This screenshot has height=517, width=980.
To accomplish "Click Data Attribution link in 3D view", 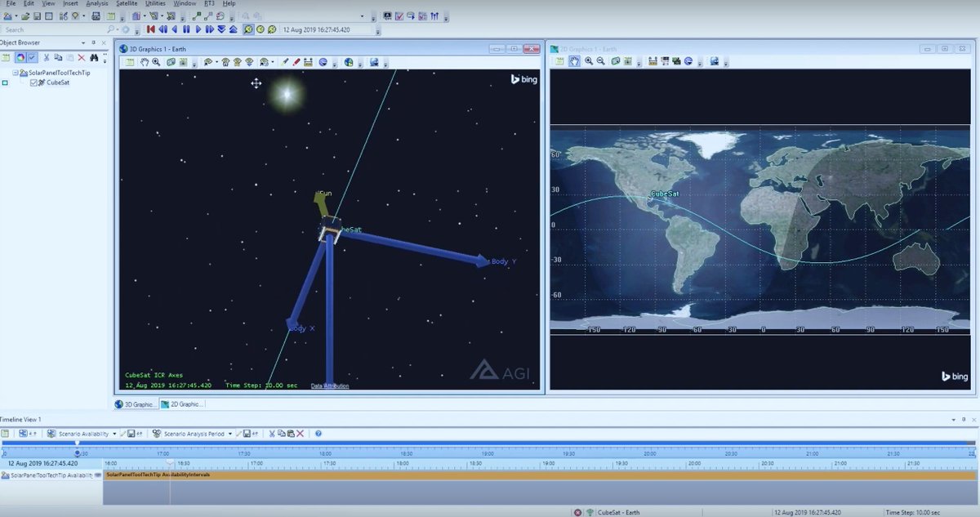I will click(x=330, y=386).
